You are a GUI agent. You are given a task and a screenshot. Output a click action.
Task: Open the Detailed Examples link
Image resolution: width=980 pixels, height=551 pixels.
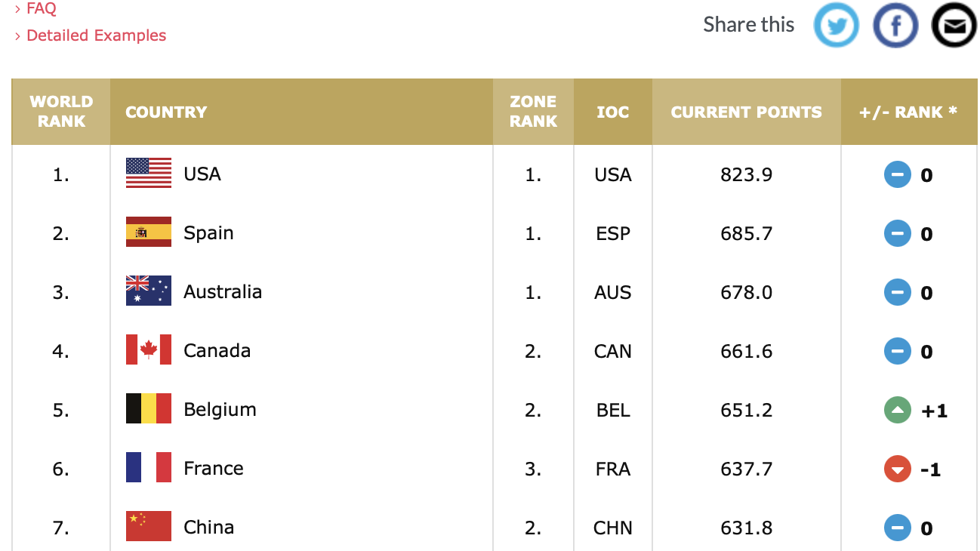96,35
